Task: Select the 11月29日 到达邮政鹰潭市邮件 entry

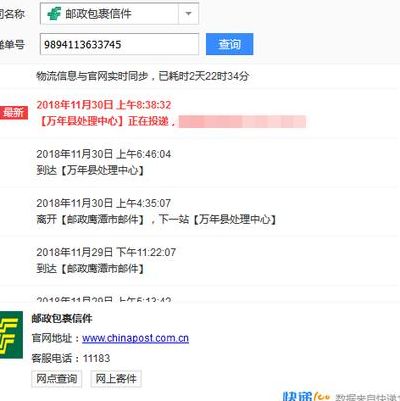Action: point(199,260)
